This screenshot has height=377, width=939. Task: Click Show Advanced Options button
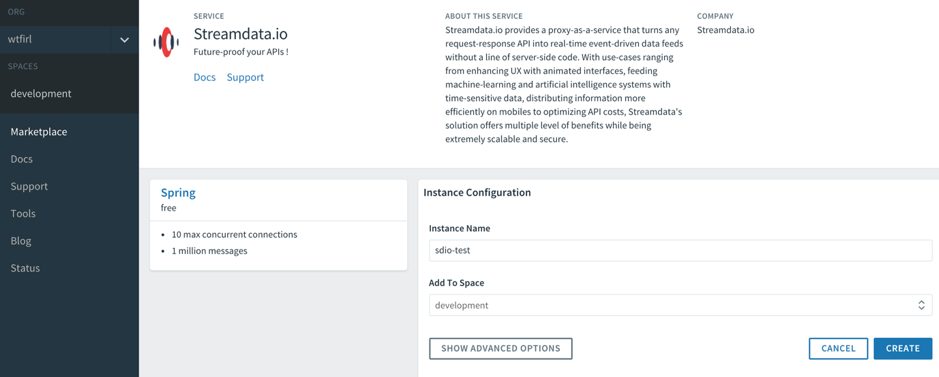[501, 348]
